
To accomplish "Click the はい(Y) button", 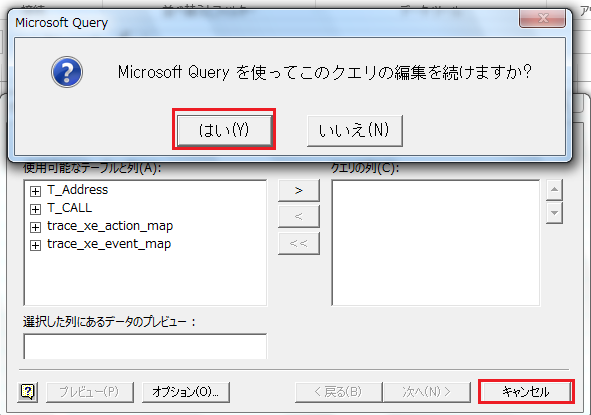I will tap(224, 130).
